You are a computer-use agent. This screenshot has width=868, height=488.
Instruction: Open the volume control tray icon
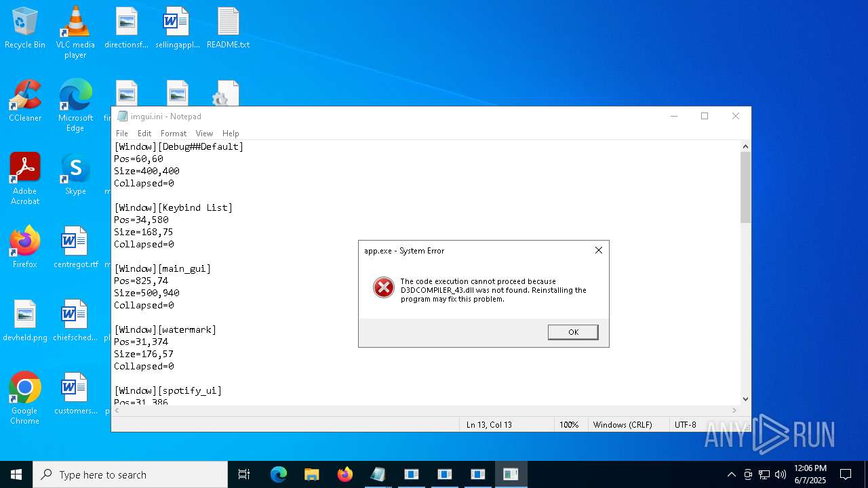pos(781,474)
